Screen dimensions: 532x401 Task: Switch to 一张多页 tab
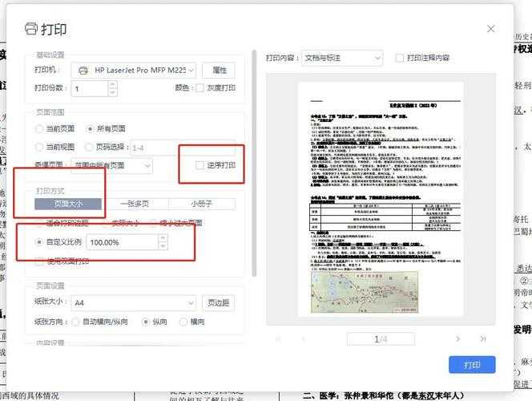[135, 204]
